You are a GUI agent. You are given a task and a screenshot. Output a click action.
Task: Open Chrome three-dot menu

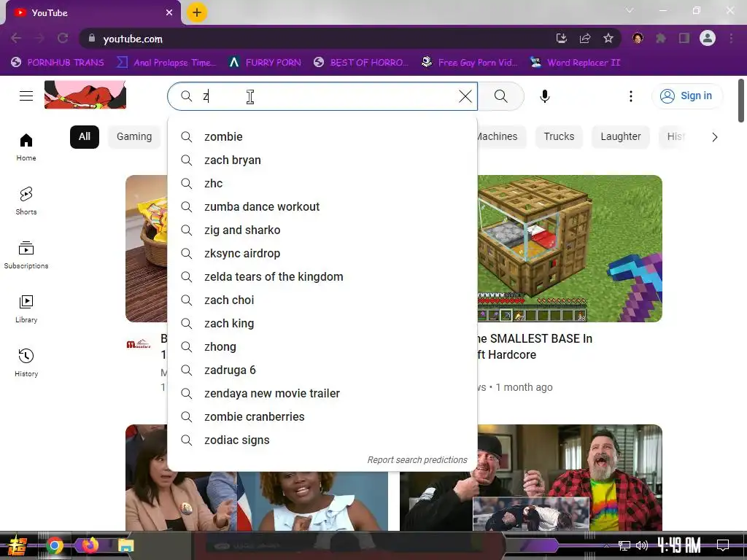tap(731, 38)
